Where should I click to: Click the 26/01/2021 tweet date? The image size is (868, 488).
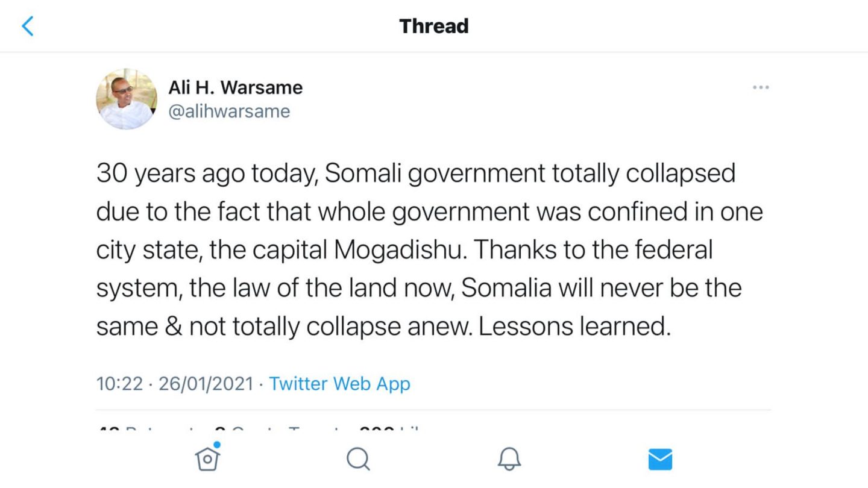pyautogui.click(x=206, y=384)
